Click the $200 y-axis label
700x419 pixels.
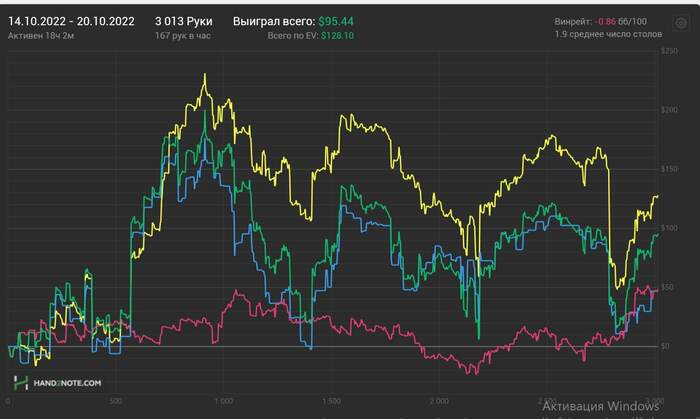[669, 110]
